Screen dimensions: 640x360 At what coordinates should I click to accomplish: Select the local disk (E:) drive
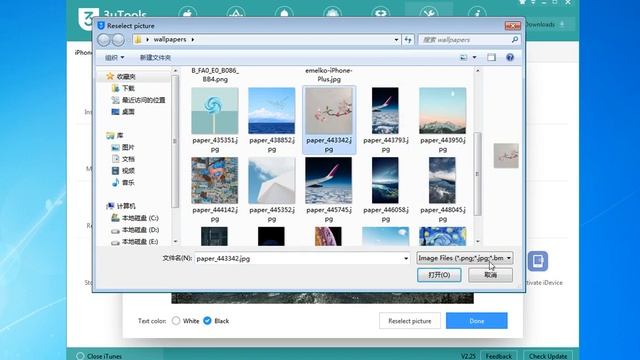136,242
